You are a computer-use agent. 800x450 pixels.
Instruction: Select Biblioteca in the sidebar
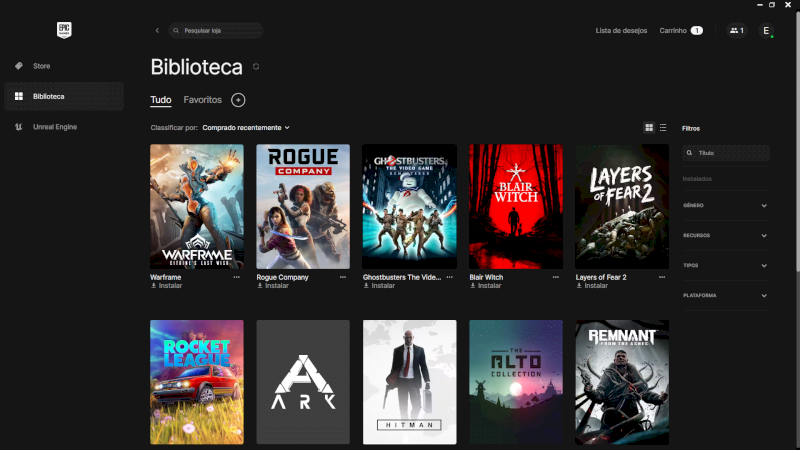tap(64, 96)
